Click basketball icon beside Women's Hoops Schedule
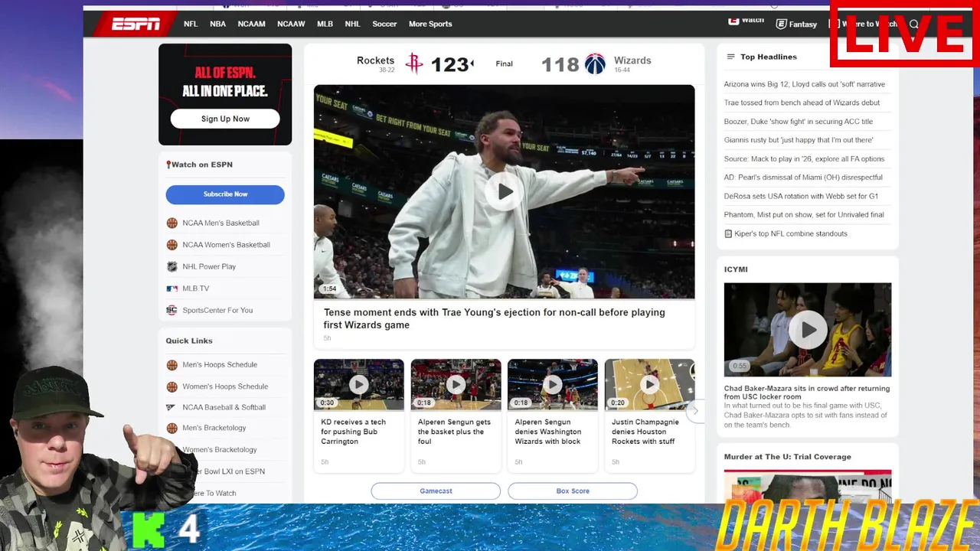Screen dimensions: 980x551 point(171,386)
